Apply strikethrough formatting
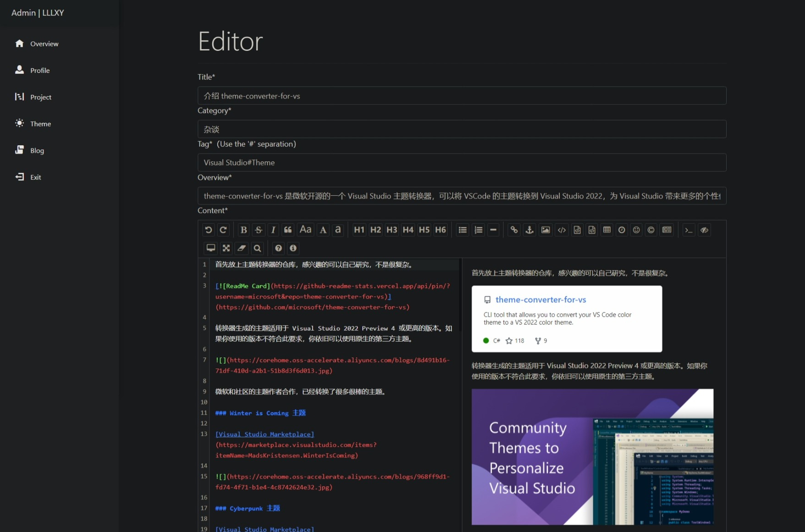The image size is (805, 532). (x=258, y=230)
